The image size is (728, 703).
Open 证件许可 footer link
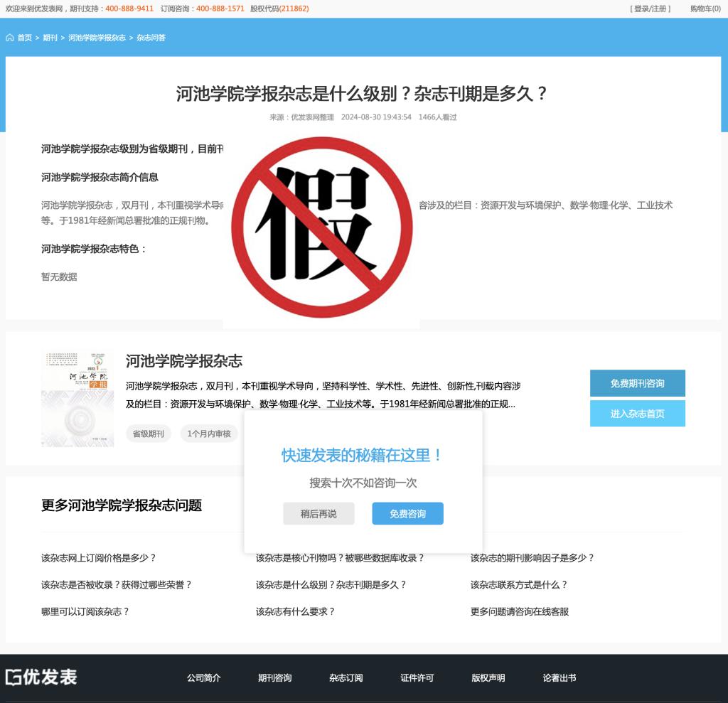[417, 677]
